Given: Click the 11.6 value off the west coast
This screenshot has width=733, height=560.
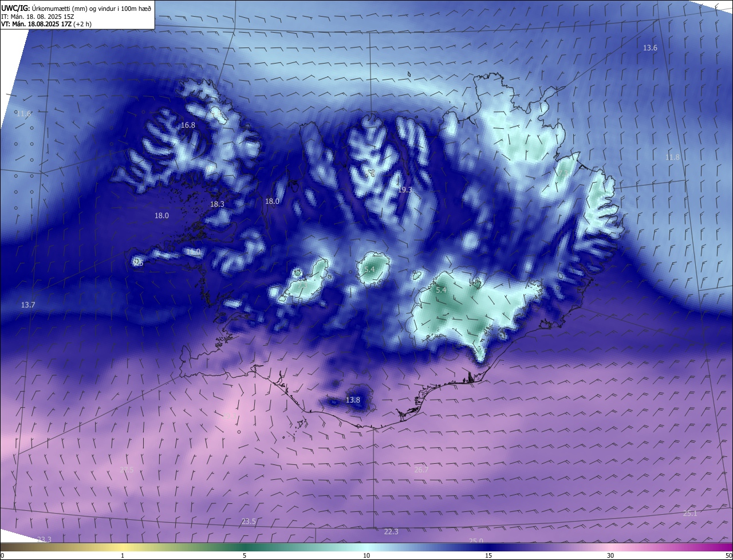Looking at the screenshot, I should tap(23, 114).
